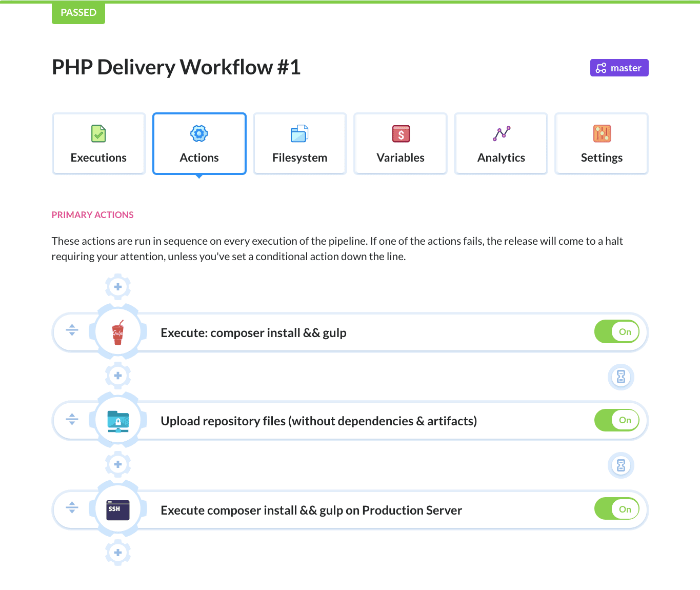Toggle off Execute: composer install && gulp
The width and height of the screenshot is (700, 590).
click(x=616, y=332)
